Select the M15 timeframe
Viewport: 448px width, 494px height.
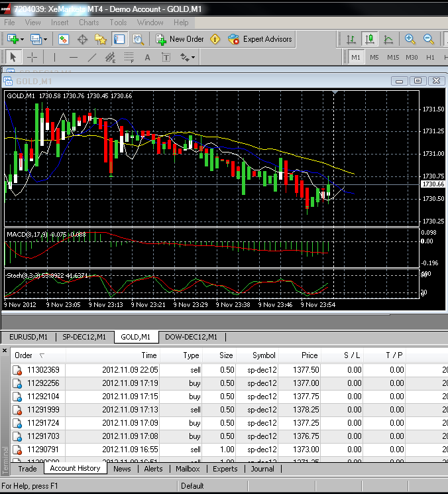point(393,57)
